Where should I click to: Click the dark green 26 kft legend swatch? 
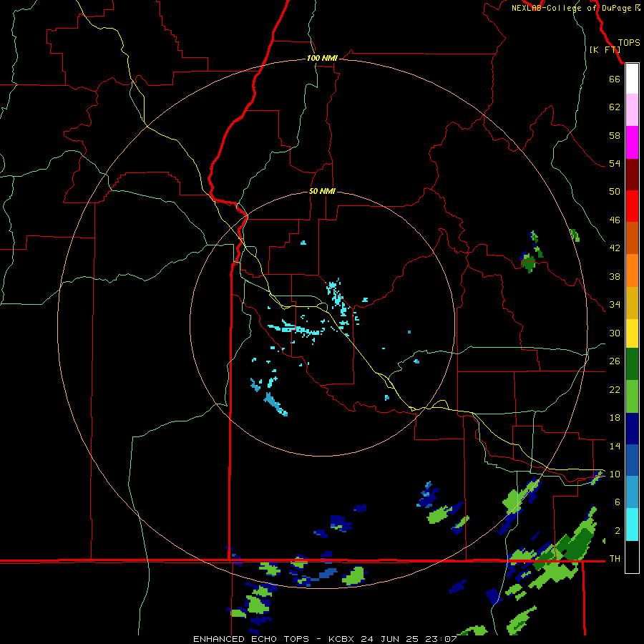632,364
